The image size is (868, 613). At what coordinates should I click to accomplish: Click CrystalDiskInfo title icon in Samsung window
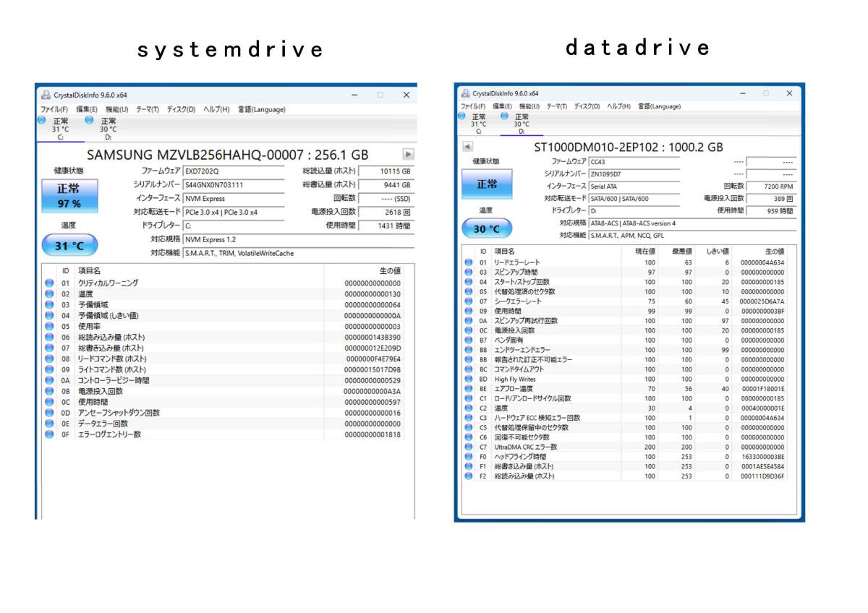point(46,95)
